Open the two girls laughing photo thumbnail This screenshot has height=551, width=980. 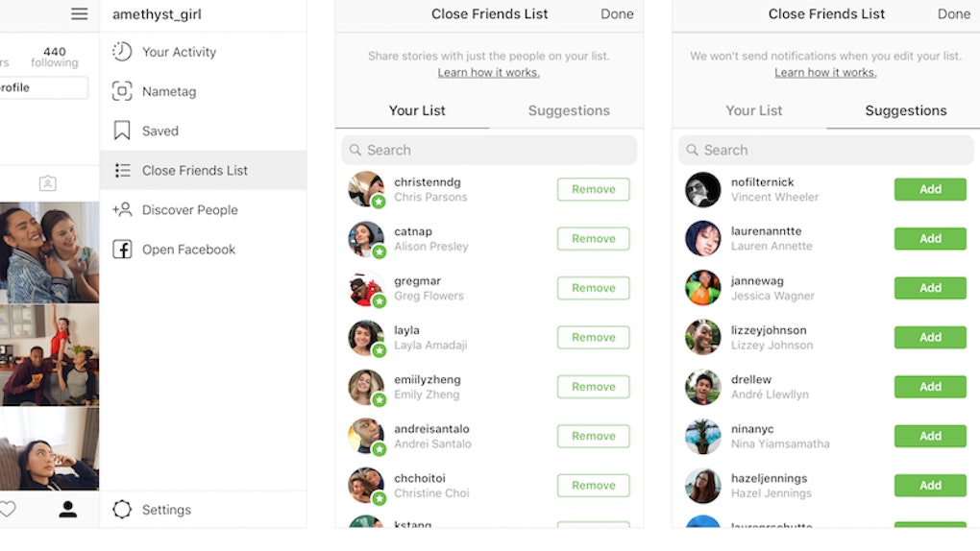[49, 252]
